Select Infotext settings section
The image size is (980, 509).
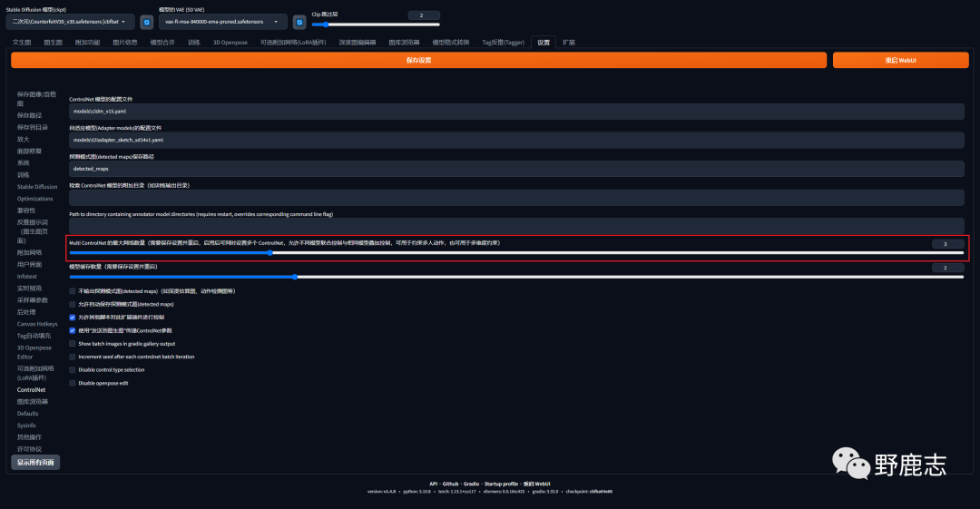(27, 277)
